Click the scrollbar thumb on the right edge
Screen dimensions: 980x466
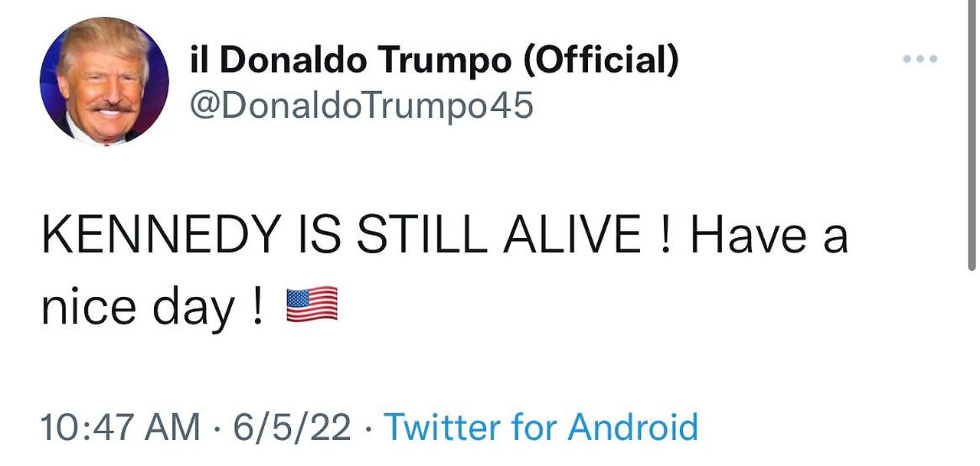coord(972,134)
